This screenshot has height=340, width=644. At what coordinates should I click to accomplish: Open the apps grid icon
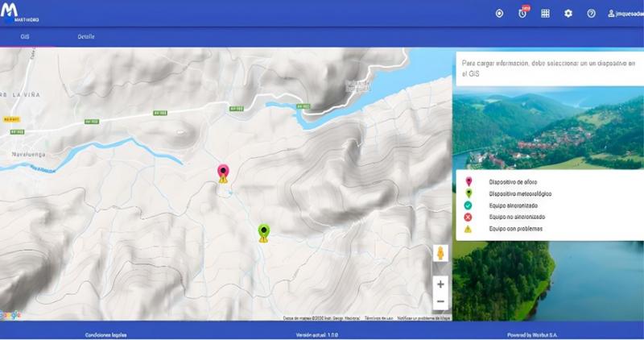tap(545, 14)
